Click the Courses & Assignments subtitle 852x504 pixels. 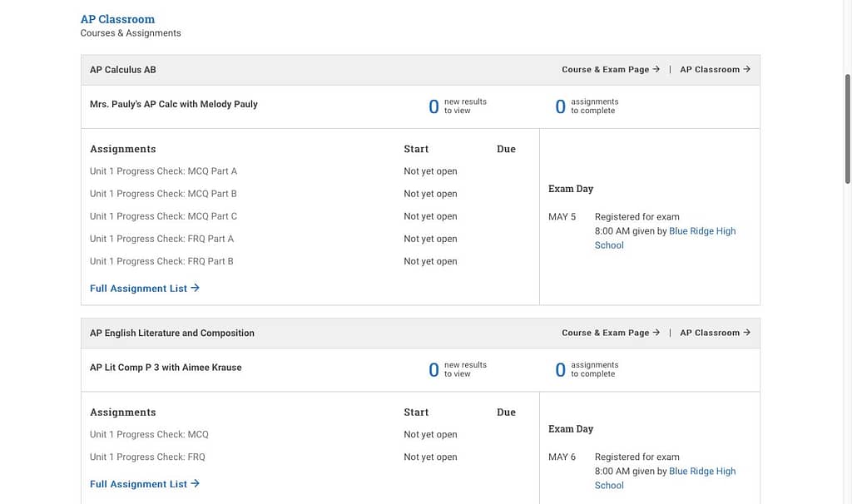pos(131,33)
